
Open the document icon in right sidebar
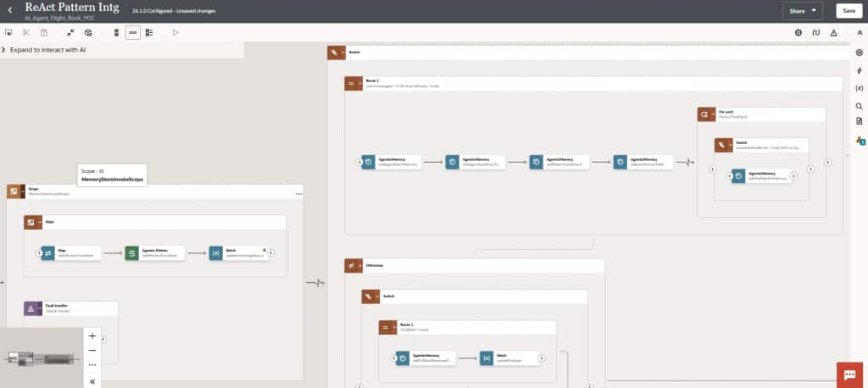pyautogui.click(x=860, y=120)
